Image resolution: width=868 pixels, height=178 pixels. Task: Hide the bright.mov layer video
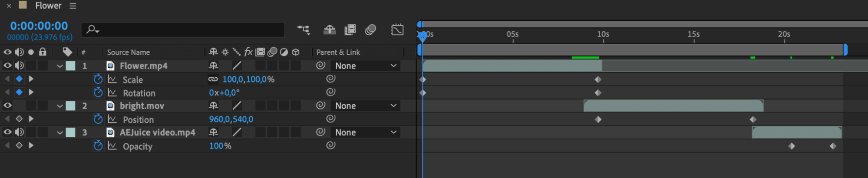7,105
